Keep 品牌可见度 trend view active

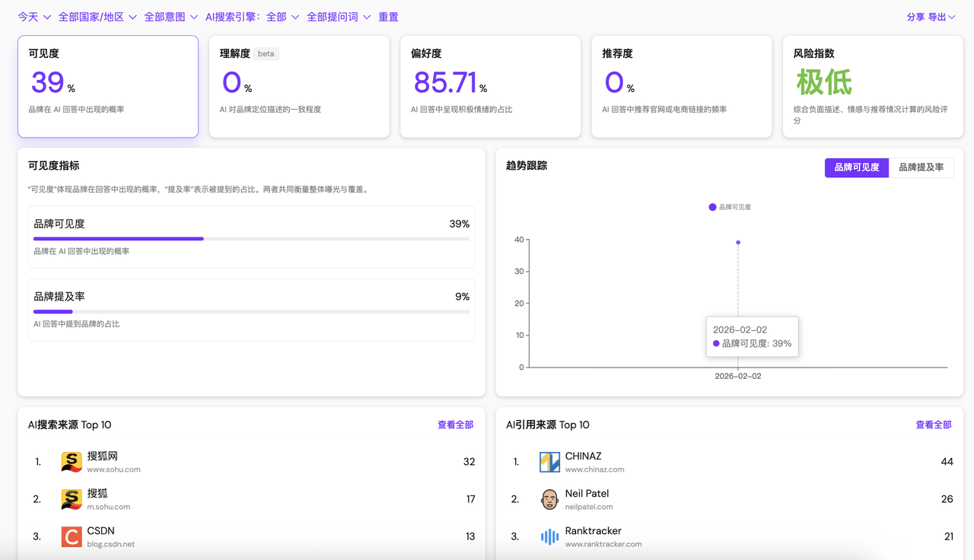[856, 167]
